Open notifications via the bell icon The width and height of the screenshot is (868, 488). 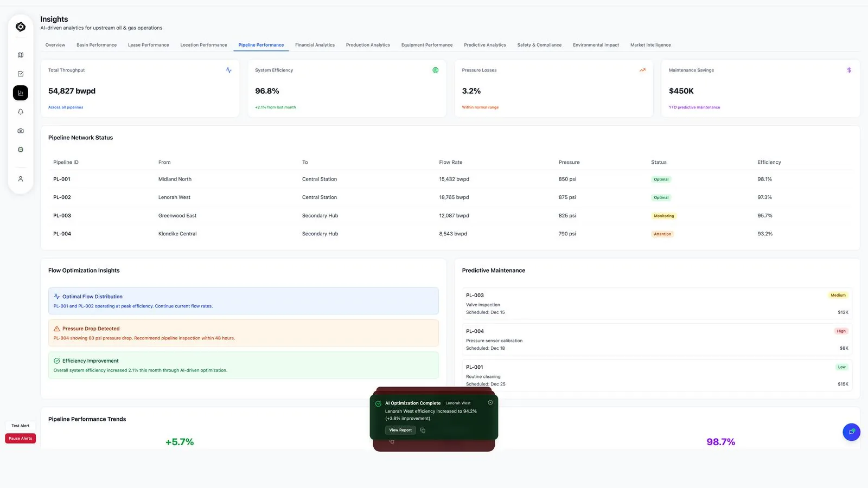pyautogui.click(x=21, y=112)
